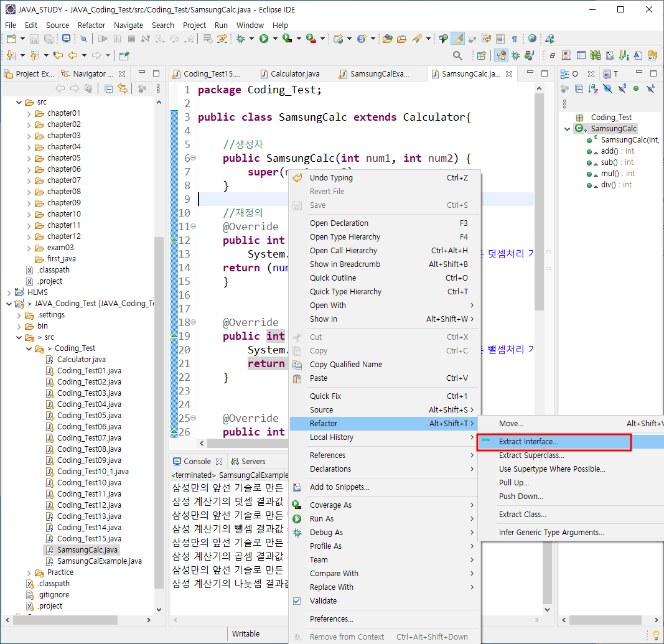The height and width of the screenshot is (644, 664).
Task: Expand the HLMS project
Action: [9, 292]
